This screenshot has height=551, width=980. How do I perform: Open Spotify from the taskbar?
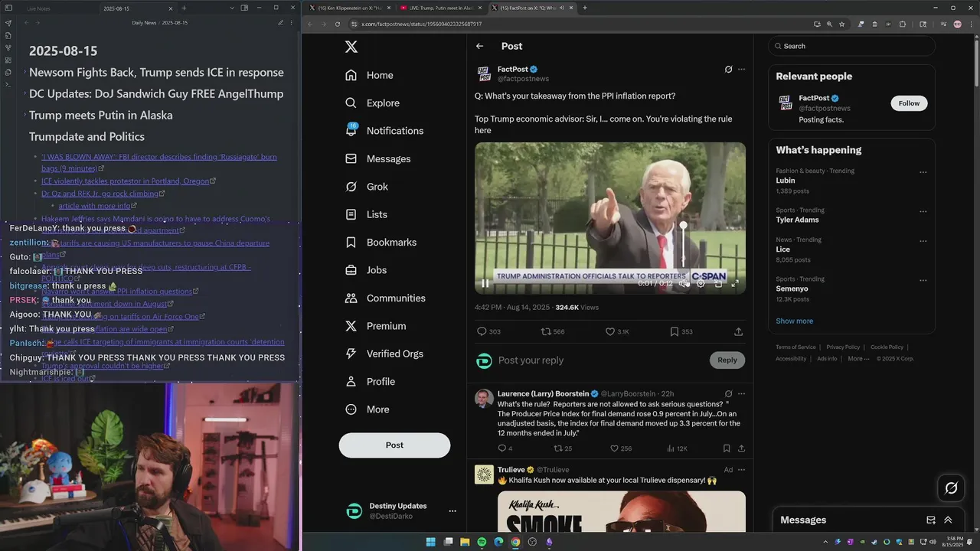pyautogui.click(x=482, y=542)
